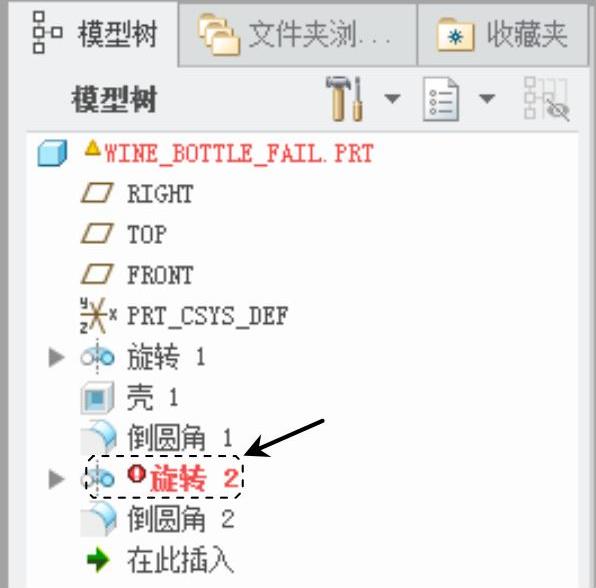Select the RIGHT datum plane
Viewport: 596px width, 588px height.
[160, 193]
